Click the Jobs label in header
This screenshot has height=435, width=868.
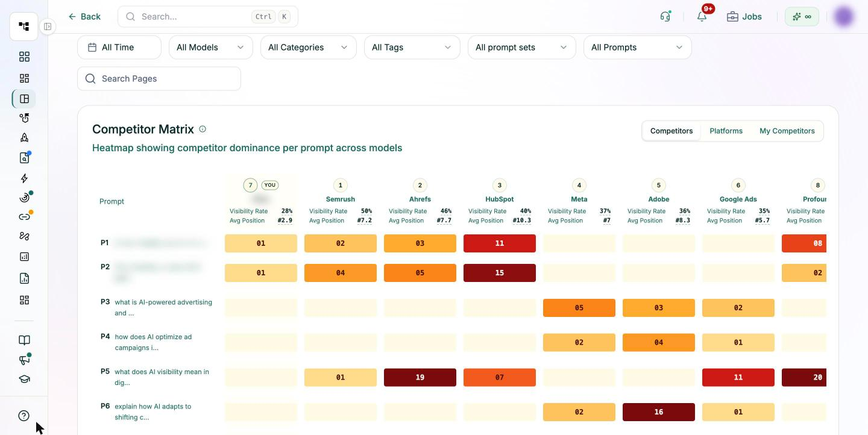pyautogui.click(x=752, y=17)
